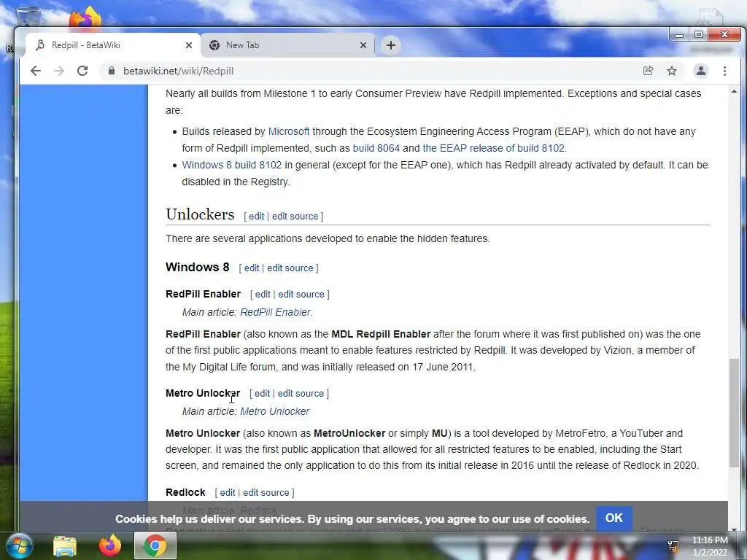Click edit beside RedPill Enabler heading
747x560 pixels.
click(x=263, y=295)
